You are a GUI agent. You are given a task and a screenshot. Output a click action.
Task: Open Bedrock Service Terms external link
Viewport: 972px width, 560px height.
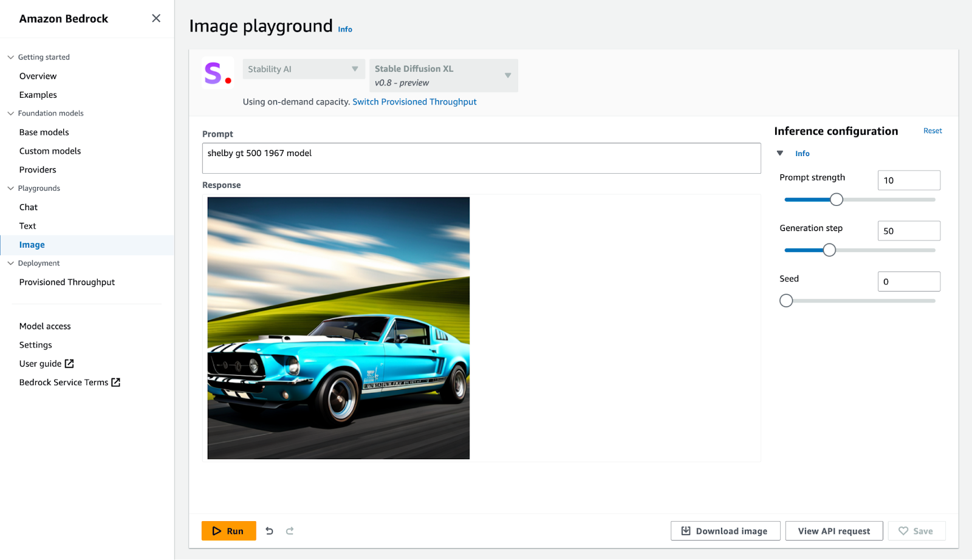pos(69,383)
